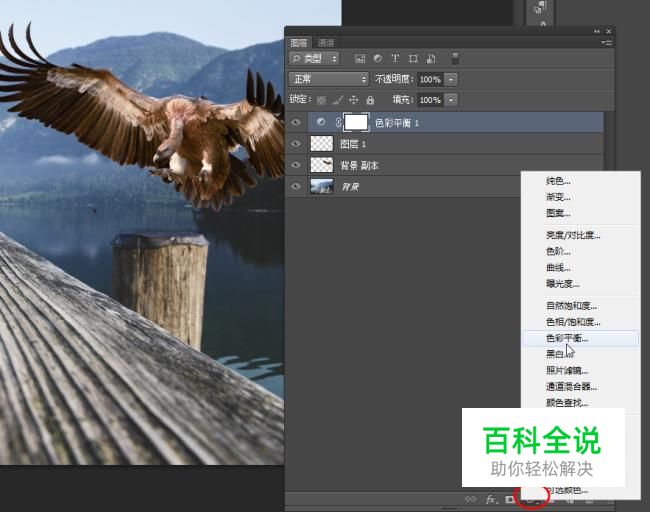This screenshot has width=650, height=512.
Task: Click the 色彩平衡 1 adjustment layer icon
Action: [320, 122]
